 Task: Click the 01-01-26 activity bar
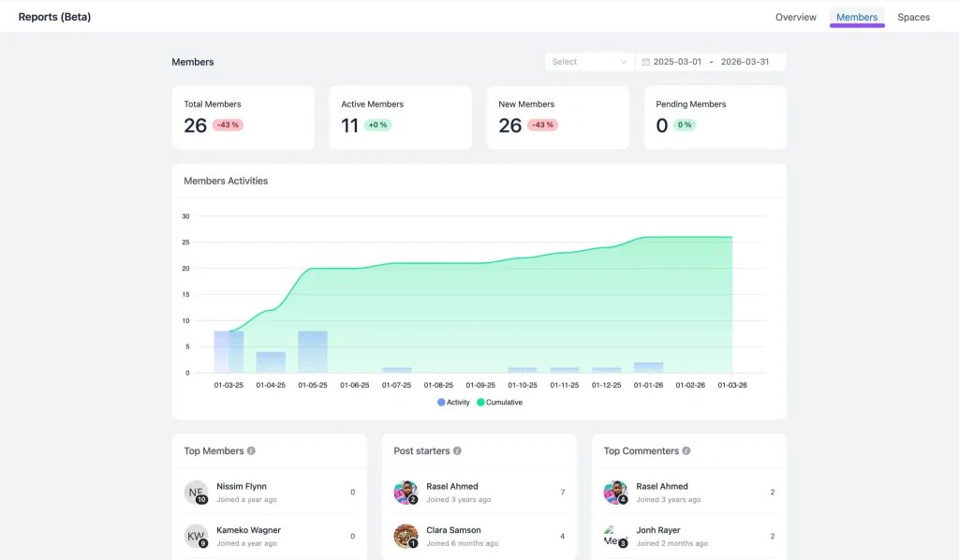click(x=648, y=367)
